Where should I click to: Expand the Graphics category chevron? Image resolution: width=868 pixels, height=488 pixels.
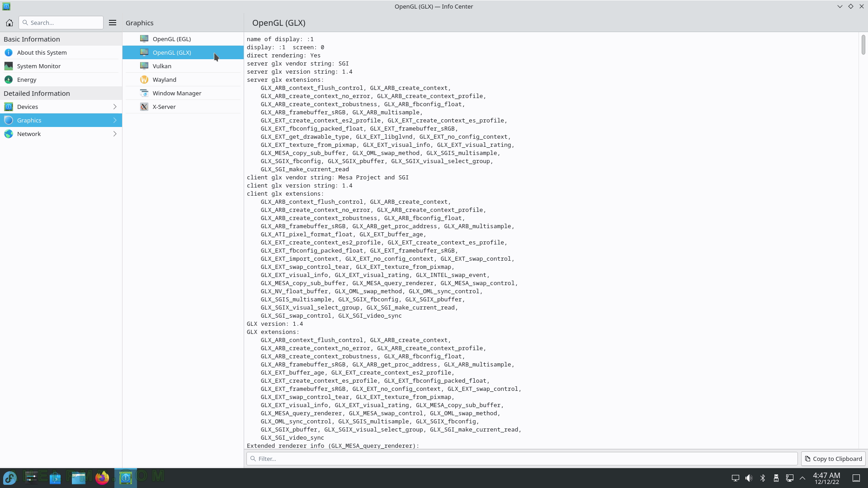point(115,120)
